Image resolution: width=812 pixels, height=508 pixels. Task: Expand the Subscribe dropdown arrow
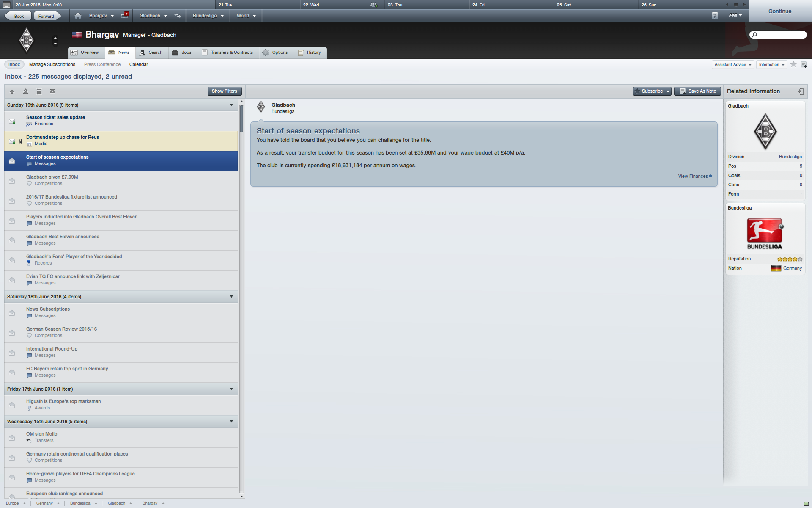click(668, 91)
